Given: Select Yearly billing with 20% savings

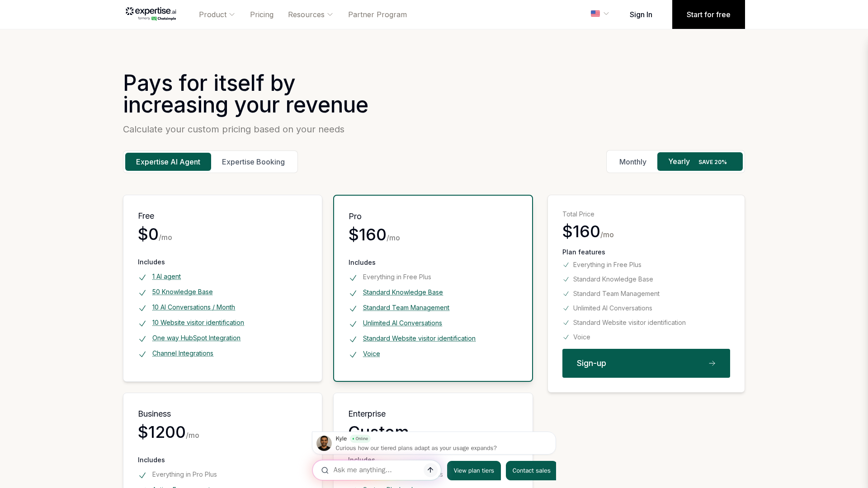Looking at the screenshot, I should [699, 162].
